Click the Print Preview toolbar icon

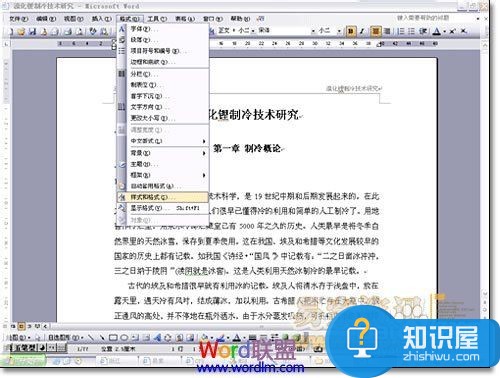click(x=79, y=31)
